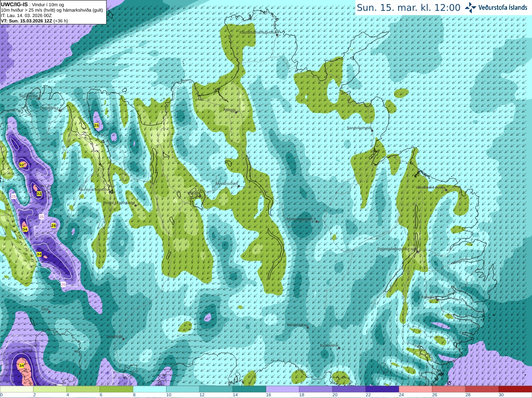Click the Sáta station label
The image size is (532, 398).
coord(44,309)
